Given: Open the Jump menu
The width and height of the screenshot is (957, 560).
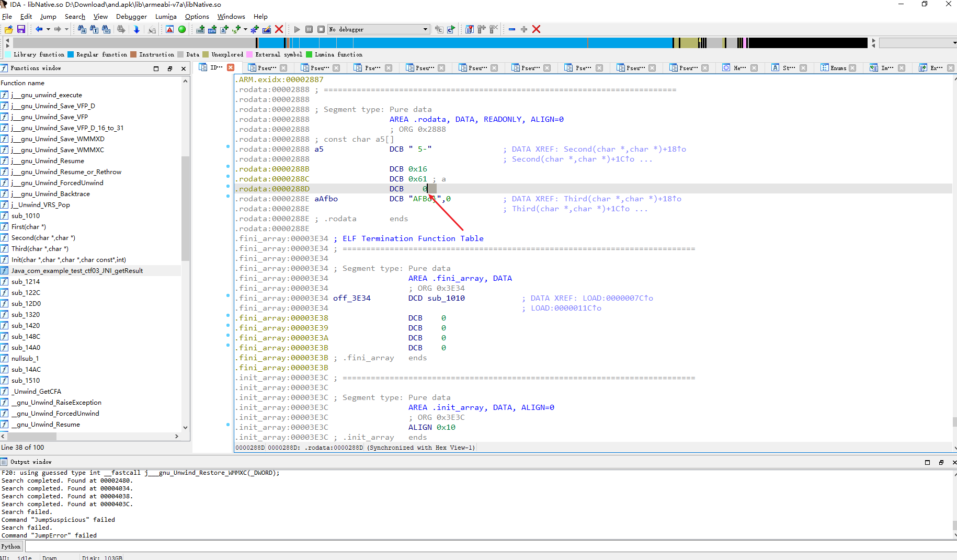Looking at the screenshot, I should pyautogui.click(x=48, y=17).
